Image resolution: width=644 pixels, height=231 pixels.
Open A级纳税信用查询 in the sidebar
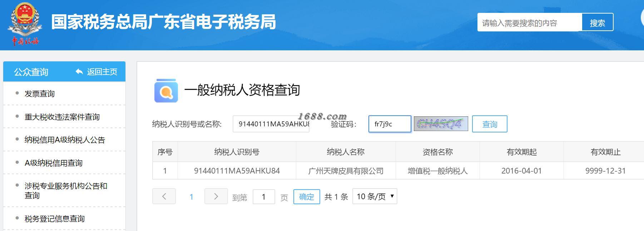(x=53, y=163)
